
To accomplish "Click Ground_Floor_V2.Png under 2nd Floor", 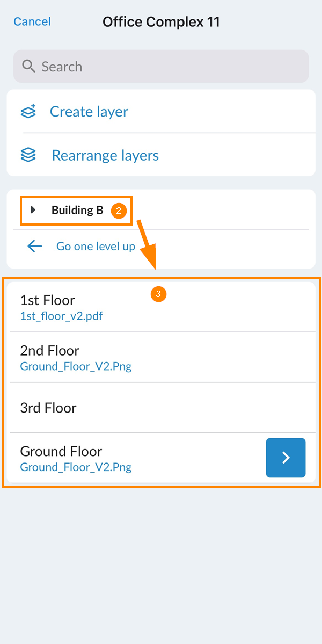I will [76, 367].
